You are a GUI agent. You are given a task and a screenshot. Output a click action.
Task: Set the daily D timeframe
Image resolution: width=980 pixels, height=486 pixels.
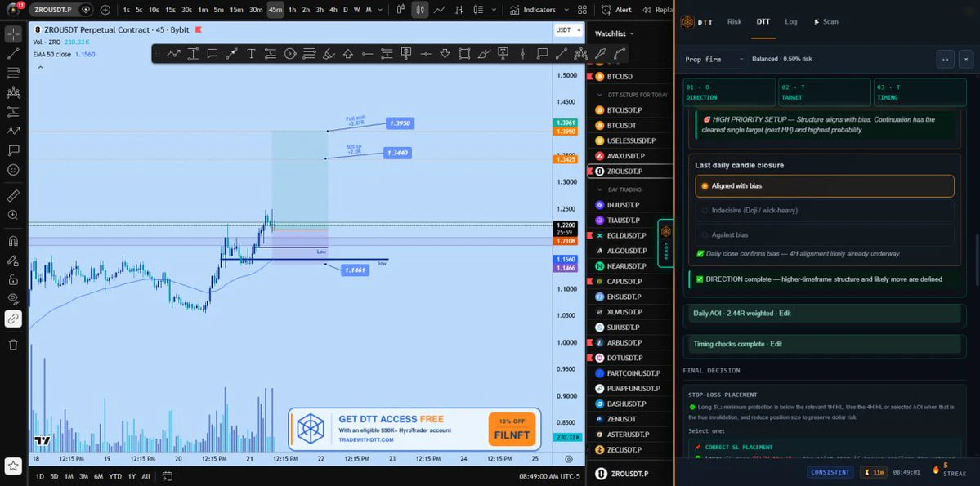point(347,10)
